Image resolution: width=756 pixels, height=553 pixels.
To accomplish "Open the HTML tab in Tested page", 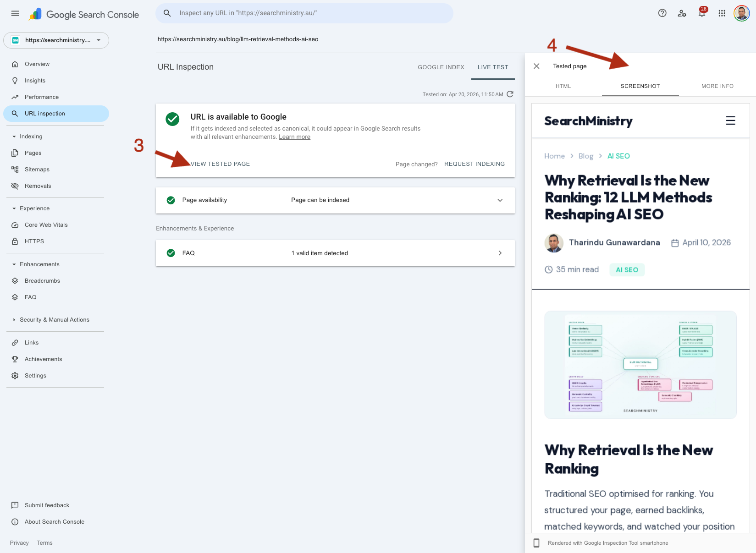I will coord(563,86).
